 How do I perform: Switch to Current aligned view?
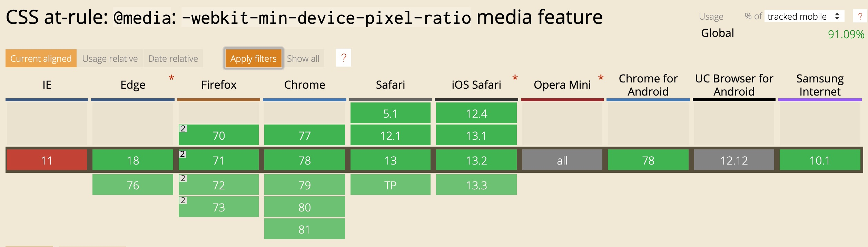pos(41,59)
